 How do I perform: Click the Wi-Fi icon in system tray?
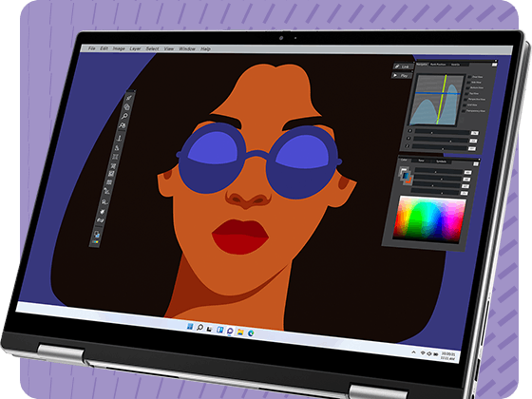pyautogui.click(x=423, y=353)
